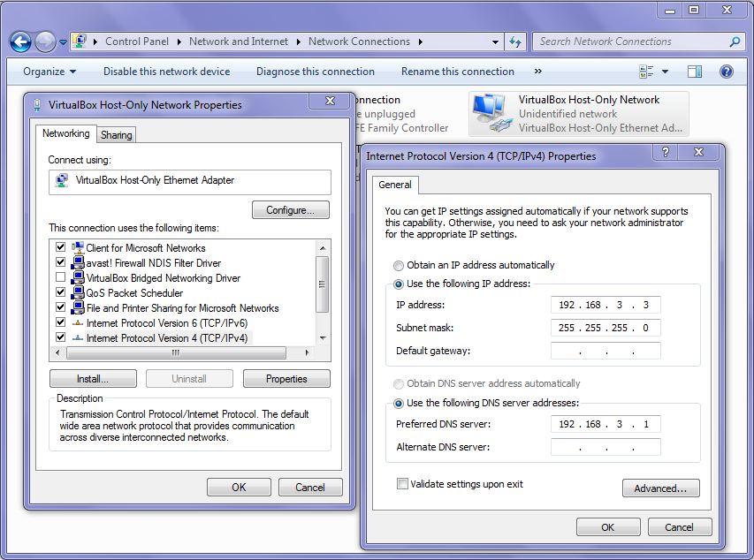The image size is (754, 560).
Task: Select the Networking tab
Action: [x=66, y=133]
